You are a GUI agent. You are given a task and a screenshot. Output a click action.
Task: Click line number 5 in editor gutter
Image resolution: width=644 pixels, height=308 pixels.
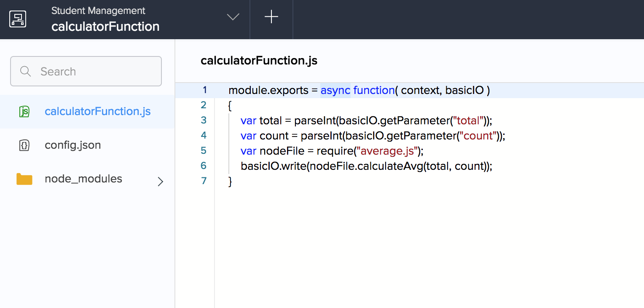click(x=204, y=150)
